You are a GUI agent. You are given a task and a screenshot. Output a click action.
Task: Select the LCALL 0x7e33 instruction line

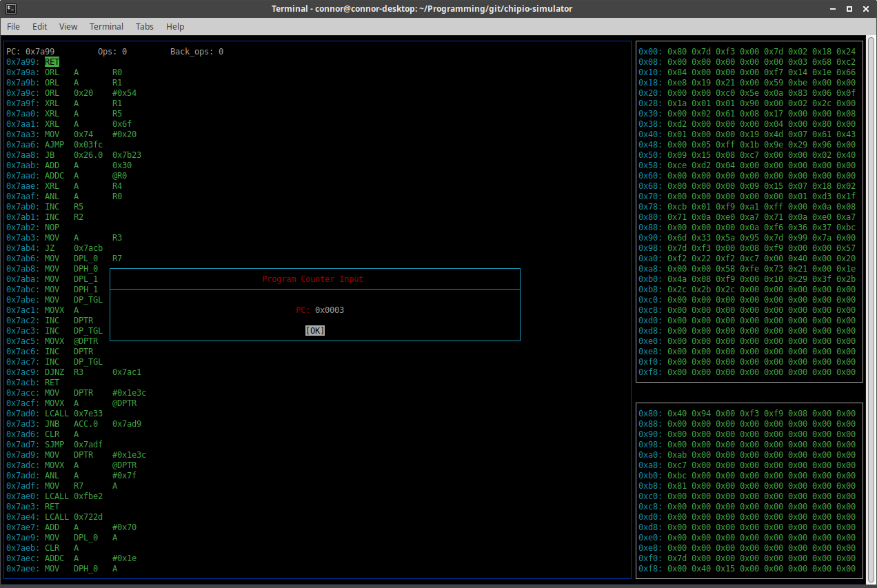tap(54, 414)
